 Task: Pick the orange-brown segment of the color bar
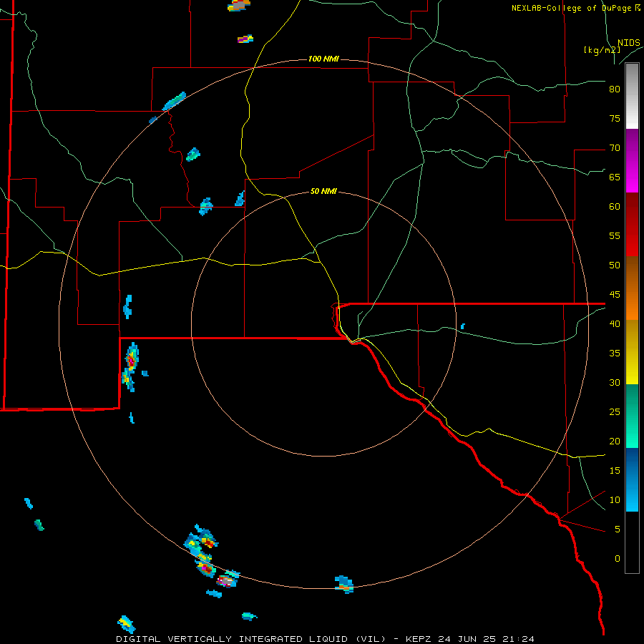click(x=632, y=288)
